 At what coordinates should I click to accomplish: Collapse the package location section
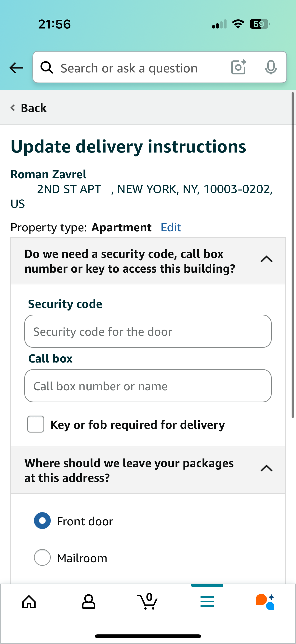266,468
